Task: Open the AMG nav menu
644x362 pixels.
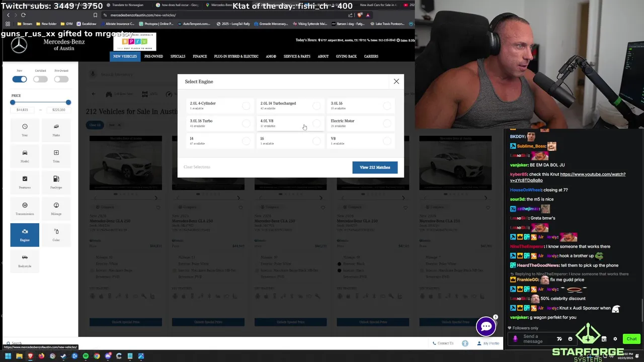Action: point(271,56)
